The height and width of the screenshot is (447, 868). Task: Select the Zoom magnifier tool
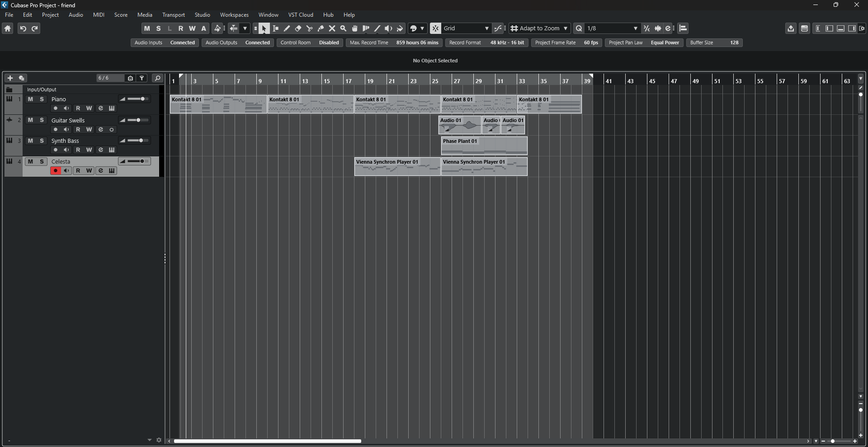(343, 28)
